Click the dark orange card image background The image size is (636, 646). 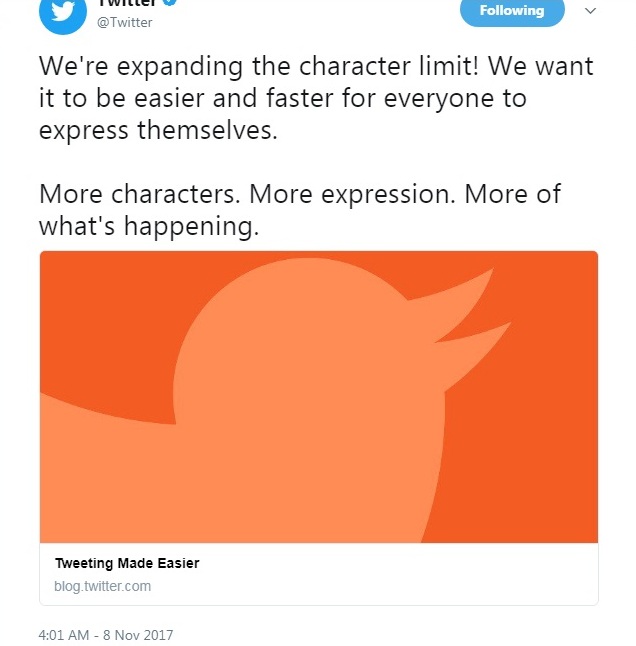100,310
